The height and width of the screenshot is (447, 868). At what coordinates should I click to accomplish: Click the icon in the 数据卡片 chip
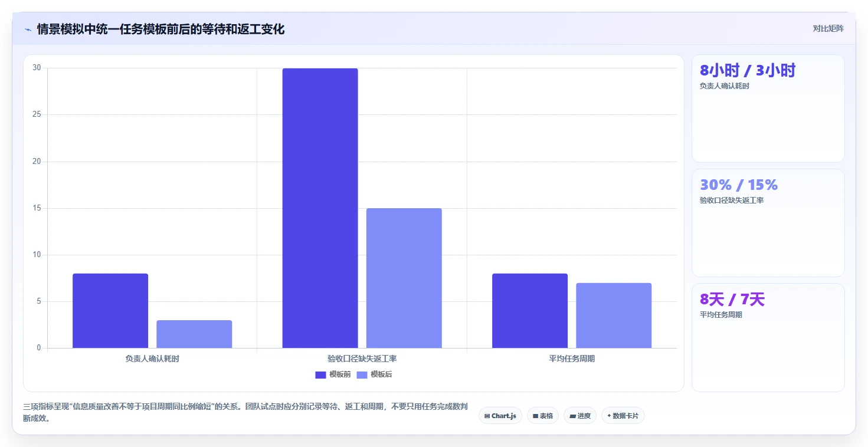(x=609, y=416)
